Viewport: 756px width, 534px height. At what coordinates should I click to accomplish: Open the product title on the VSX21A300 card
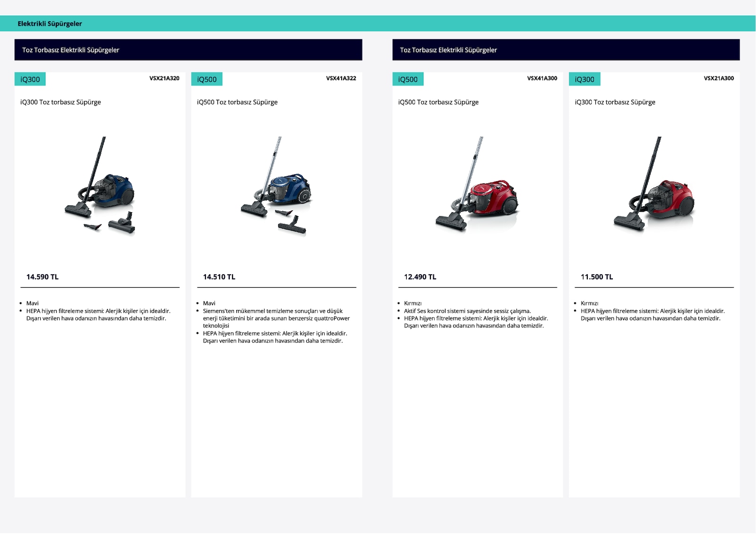pyautogui.click(x=615, y=102)
